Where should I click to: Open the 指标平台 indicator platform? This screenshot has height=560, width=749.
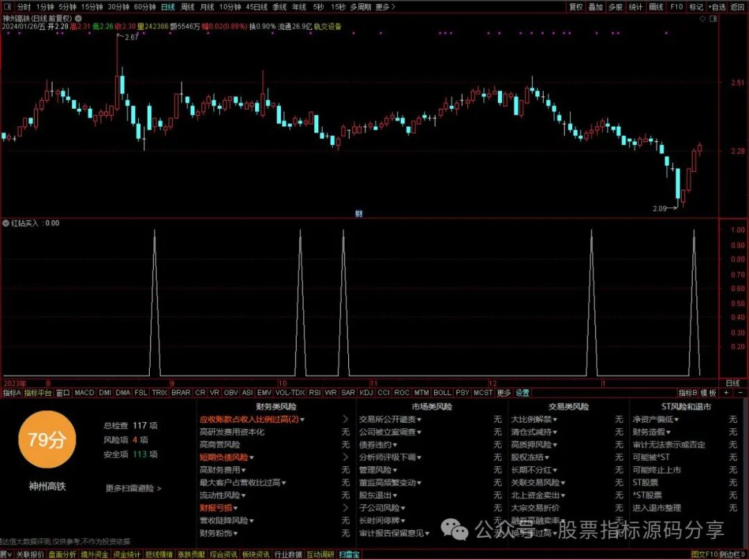click(37, 392)
